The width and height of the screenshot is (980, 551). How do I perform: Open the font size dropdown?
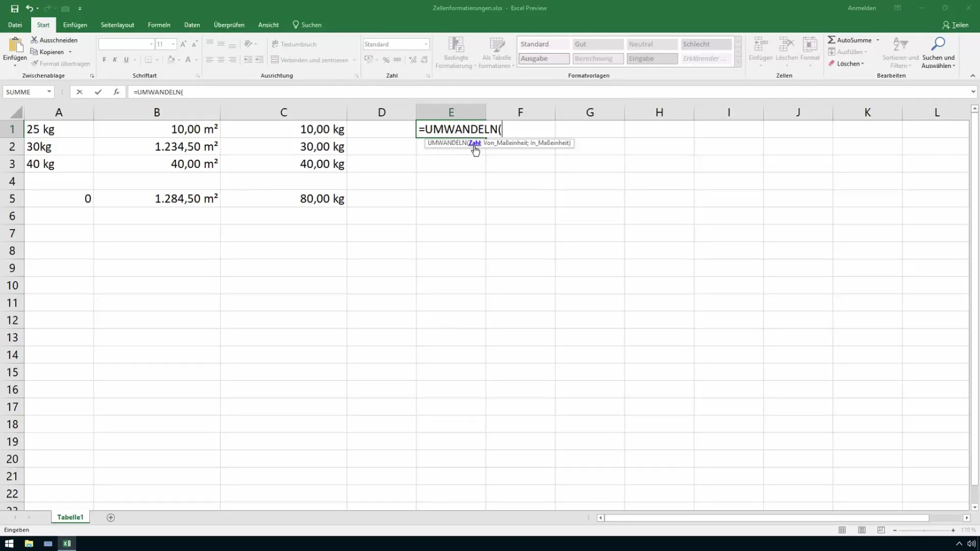point(174,44)
